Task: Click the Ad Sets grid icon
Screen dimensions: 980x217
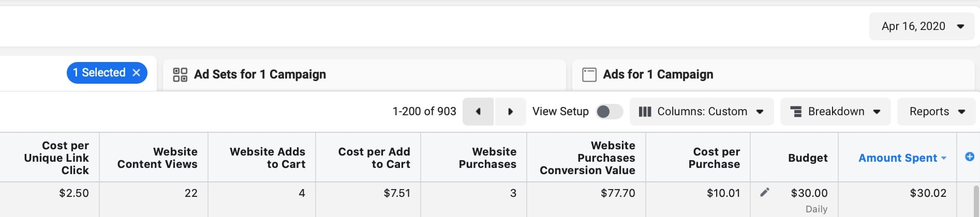Action: point(180,75)
